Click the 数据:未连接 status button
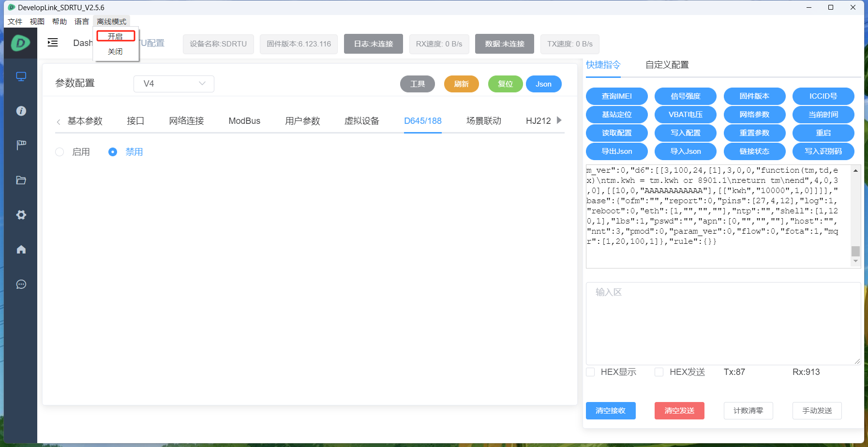Image resolution: width=868 pixels, height=447 pixels. click(505, 44)
